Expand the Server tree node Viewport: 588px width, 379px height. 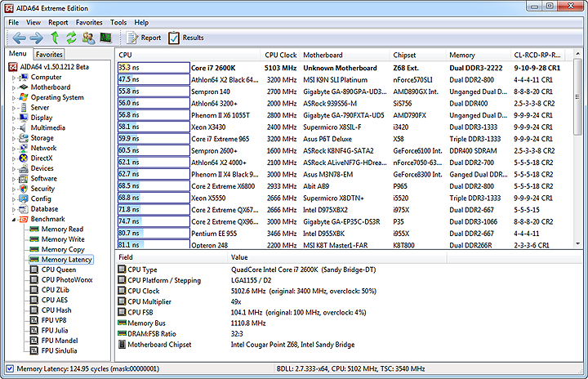tap(14, 108)
